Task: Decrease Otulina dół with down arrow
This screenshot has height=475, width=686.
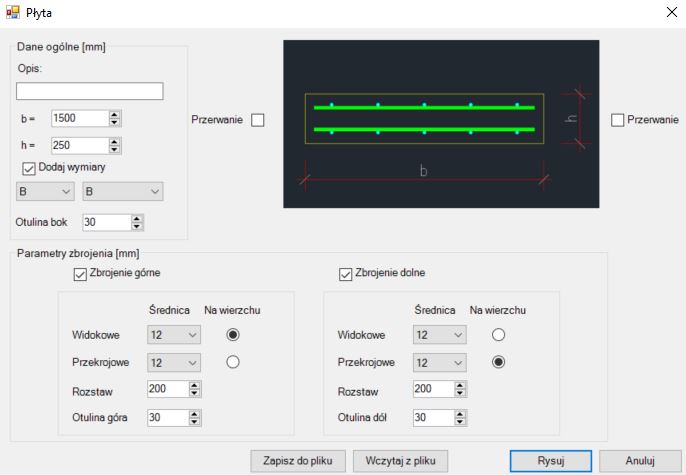Action: [x=460, y=422]
